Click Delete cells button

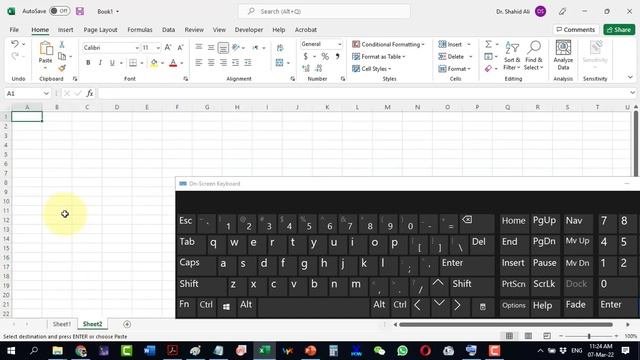point(451,56)
